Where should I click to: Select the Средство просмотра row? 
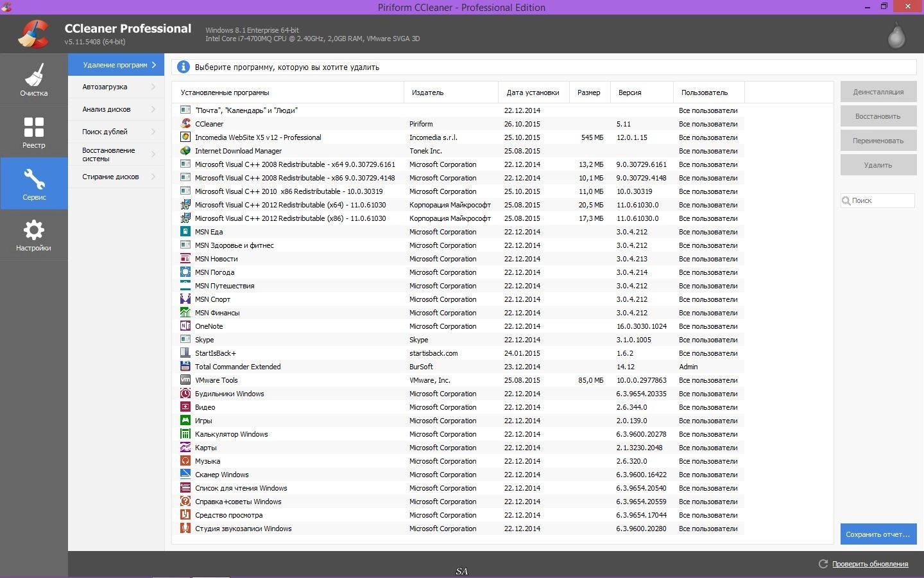pos(458,514)
